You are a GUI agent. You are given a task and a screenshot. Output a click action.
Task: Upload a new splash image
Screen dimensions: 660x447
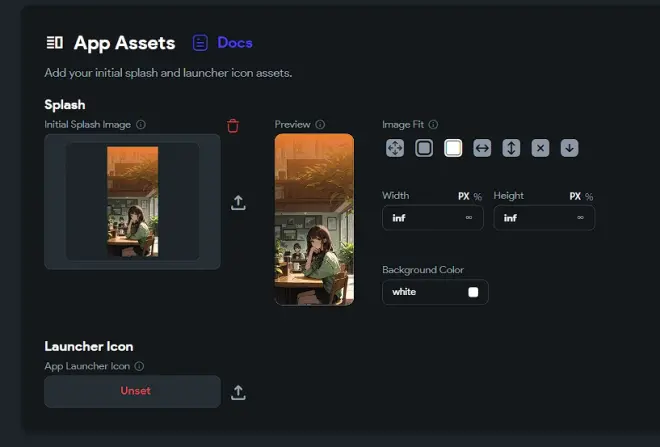tap(238, 202)
